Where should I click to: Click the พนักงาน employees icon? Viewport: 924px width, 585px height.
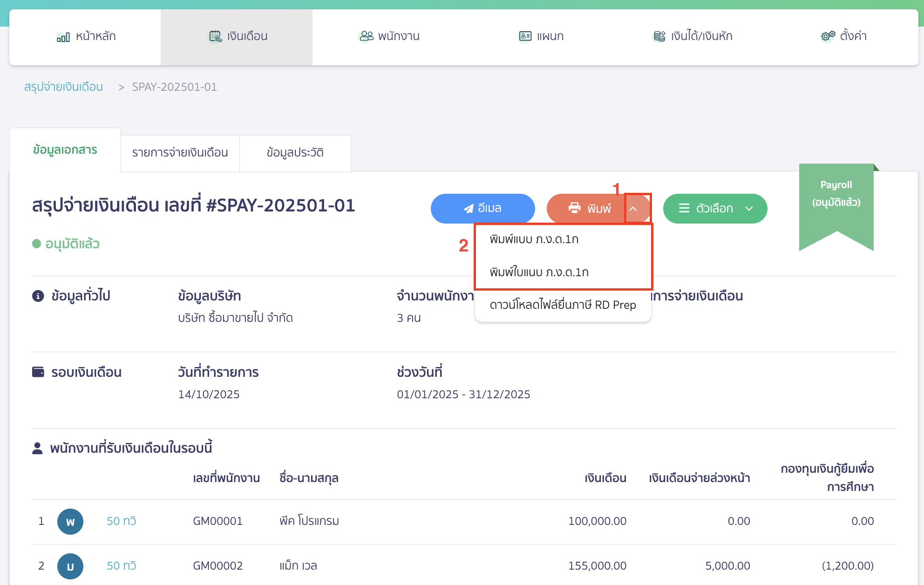(366, 36)
